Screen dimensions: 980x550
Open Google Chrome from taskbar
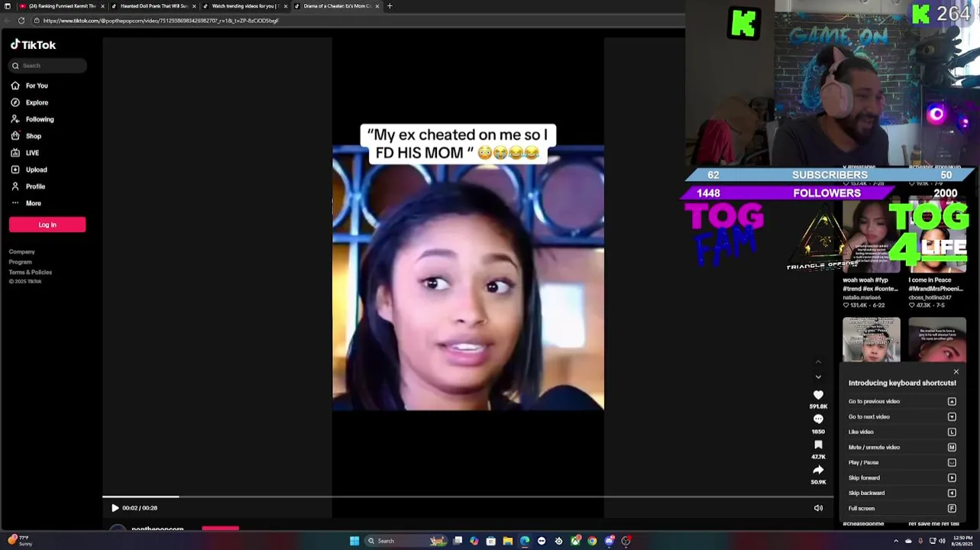point(592,541)
